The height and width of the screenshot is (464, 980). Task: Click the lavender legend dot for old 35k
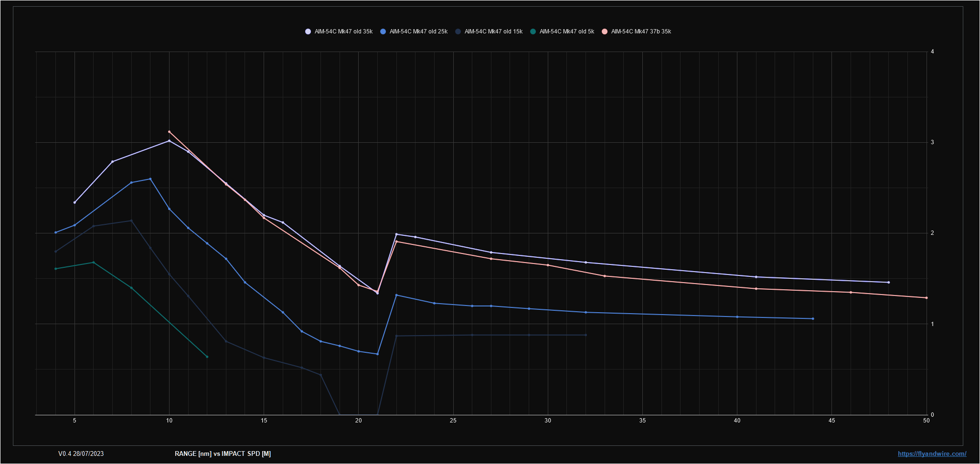pyautogui.click(x=308, y=32)
